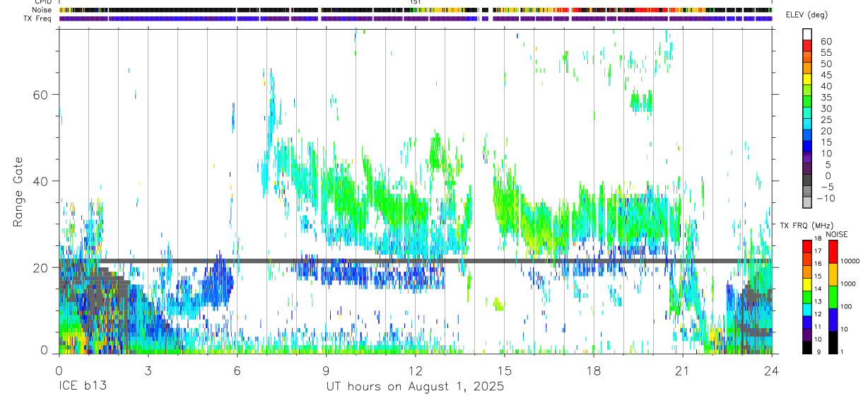The height and width of the screenshot is (401, 868).
Task: Click the gray horizontal band near range gate 21
Action: tap(416, 261)
